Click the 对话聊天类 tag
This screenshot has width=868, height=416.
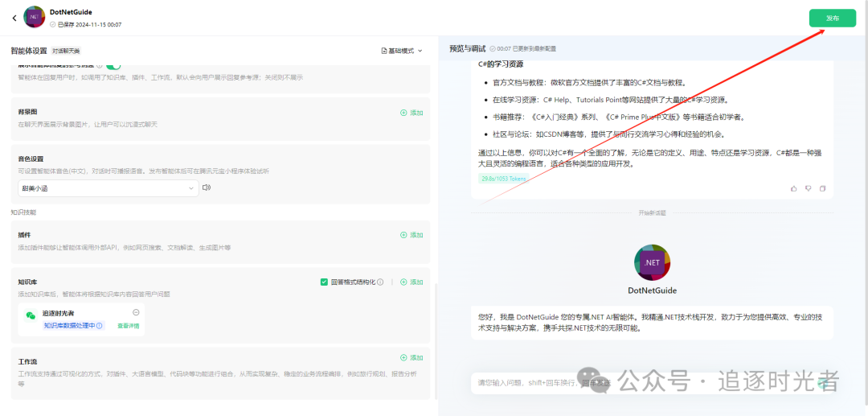67,51
